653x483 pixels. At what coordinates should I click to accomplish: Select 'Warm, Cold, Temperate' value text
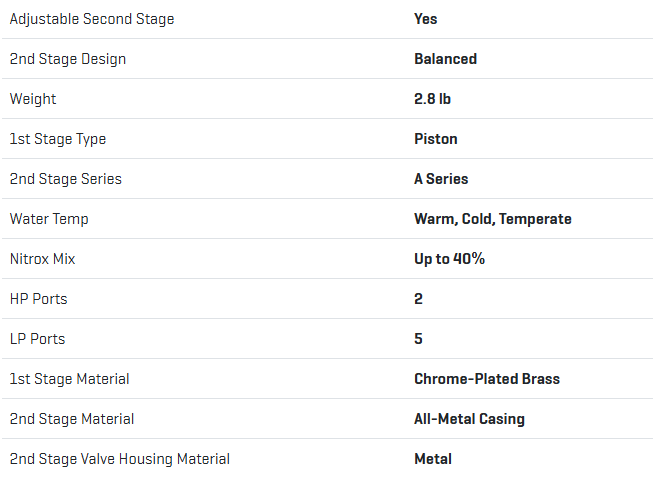click(493, 219)
